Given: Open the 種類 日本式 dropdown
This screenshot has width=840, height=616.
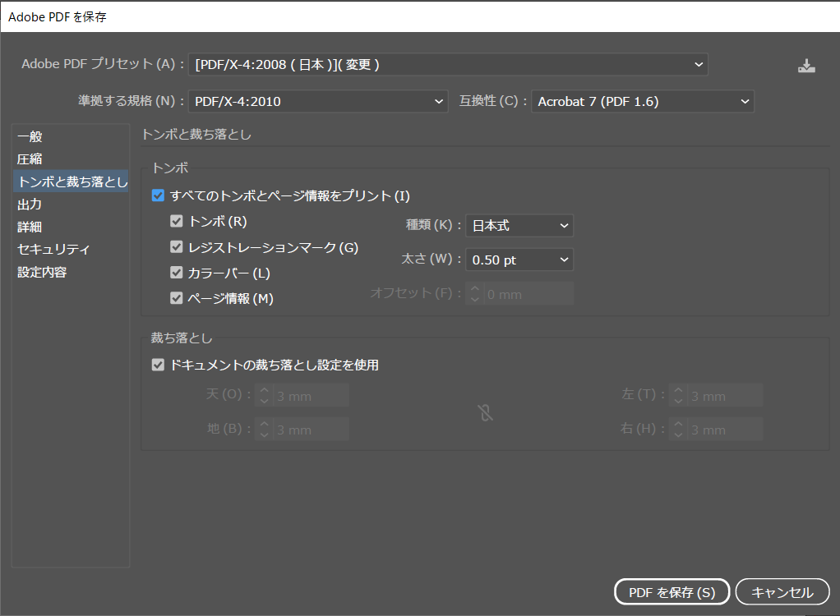Looking at the screenshot, I should point(519,225).
